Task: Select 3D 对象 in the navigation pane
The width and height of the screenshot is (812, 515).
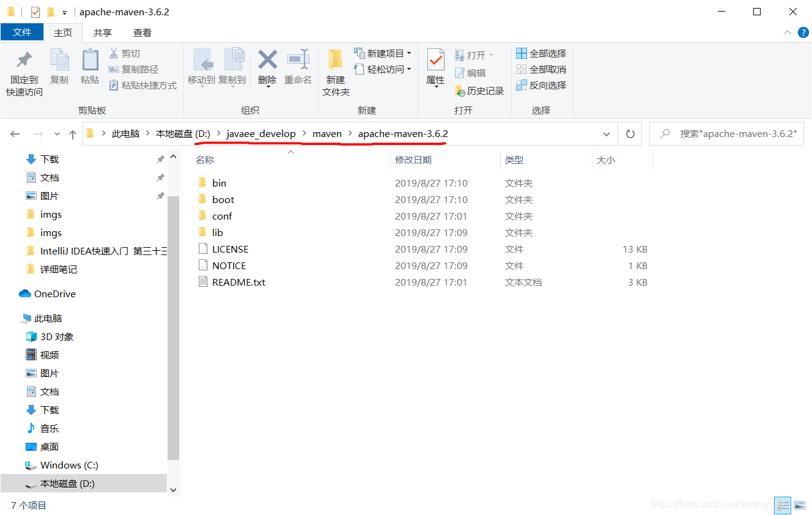Action: [57, 336]
